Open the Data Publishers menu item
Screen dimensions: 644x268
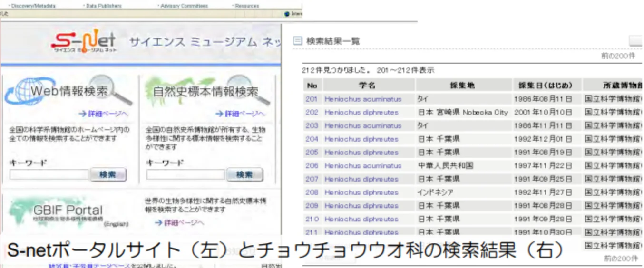point(104,6)
